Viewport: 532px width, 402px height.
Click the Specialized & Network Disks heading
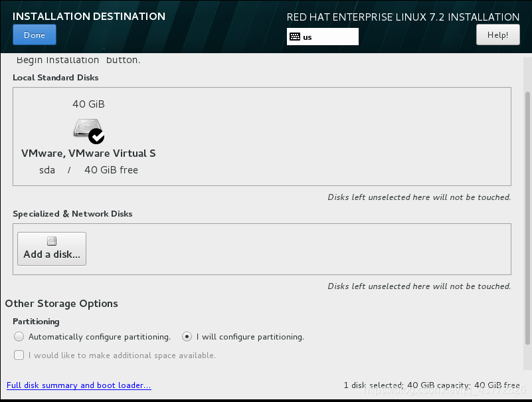coord(72,213)
